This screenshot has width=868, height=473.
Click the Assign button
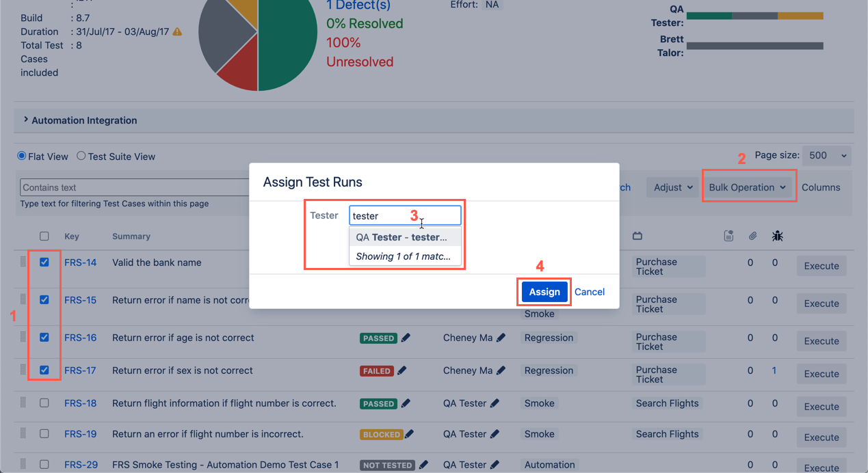[544, 292]
